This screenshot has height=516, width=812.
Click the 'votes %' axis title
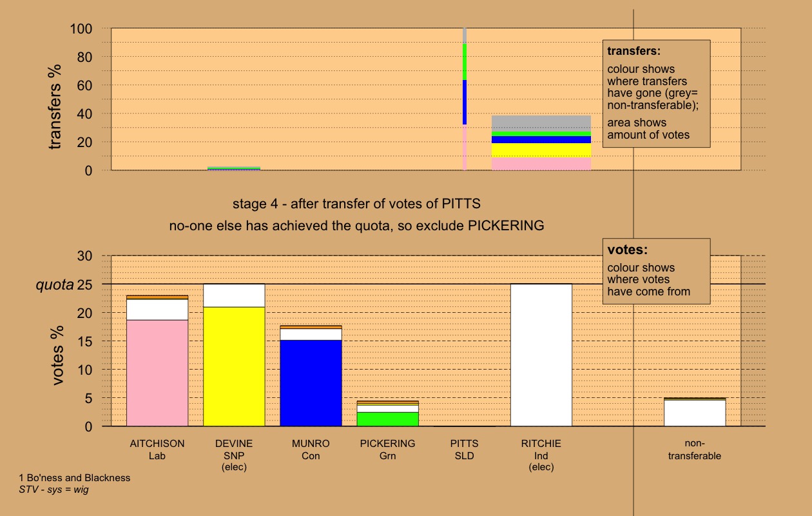(x=58, y=354)
